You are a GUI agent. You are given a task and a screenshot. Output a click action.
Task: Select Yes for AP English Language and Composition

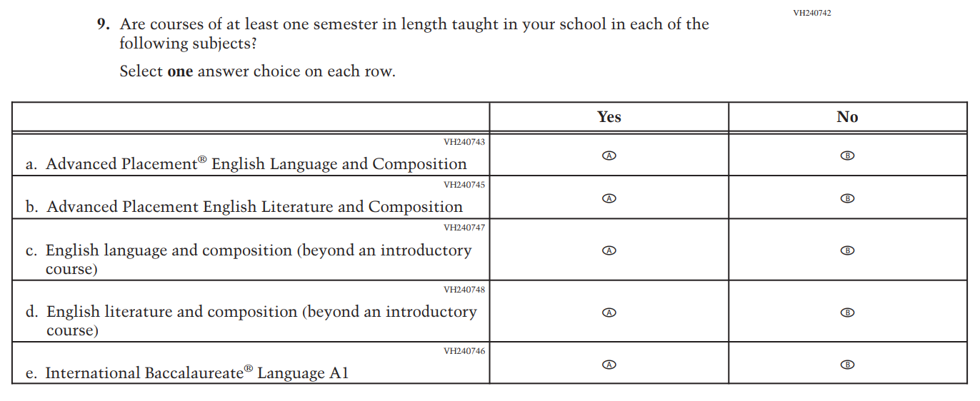coord(609,156)
